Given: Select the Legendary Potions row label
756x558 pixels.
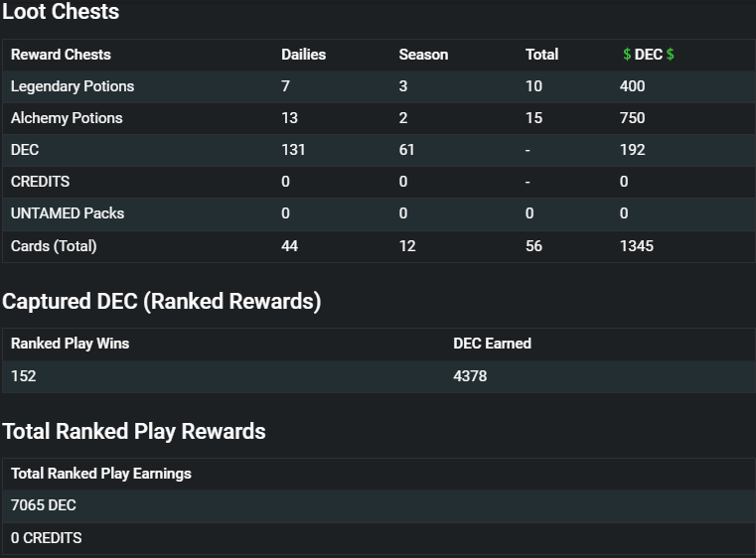Looking at the screenshot, I should [x=73, y=86].
